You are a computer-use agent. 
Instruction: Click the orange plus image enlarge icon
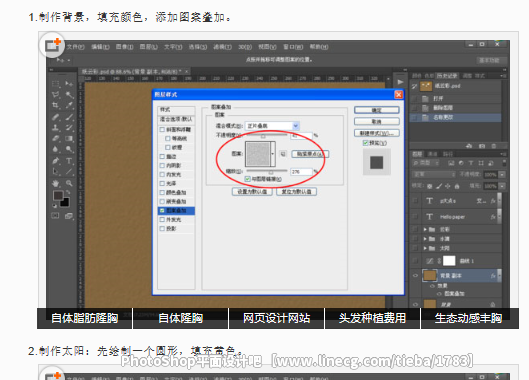pyautogui.click(x=52, y=45)
